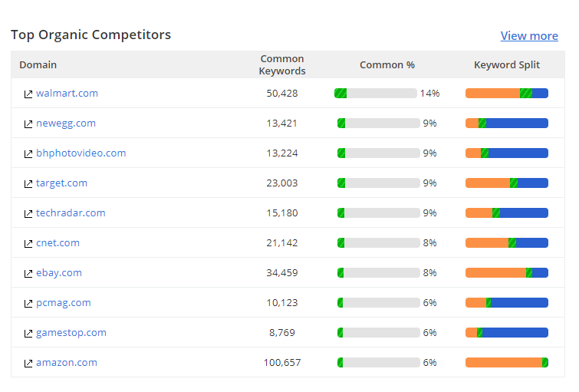Open external link icon next to bhphotovideo.com
This screenshot has height=392, width=579.
28,154
